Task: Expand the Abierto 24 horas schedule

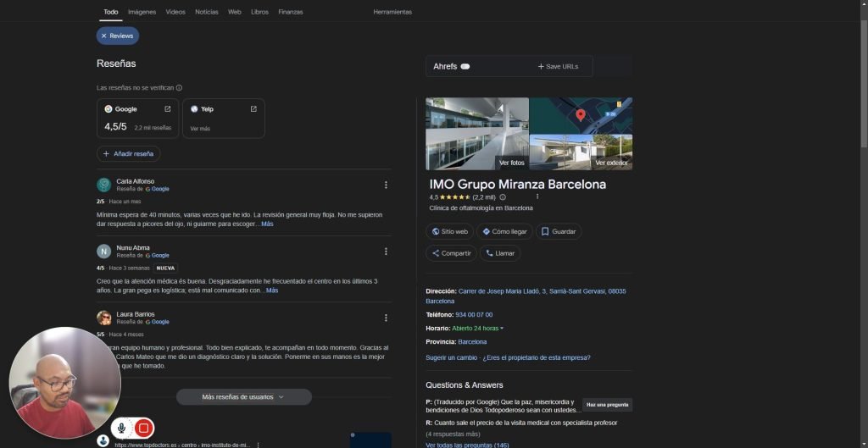Action: tap(478, 328)
